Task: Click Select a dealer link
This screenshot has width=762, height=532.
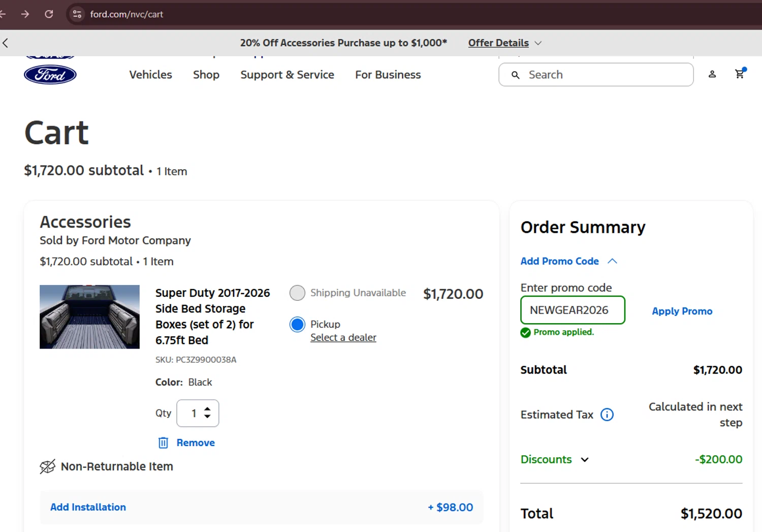Action: coord(343,337)
